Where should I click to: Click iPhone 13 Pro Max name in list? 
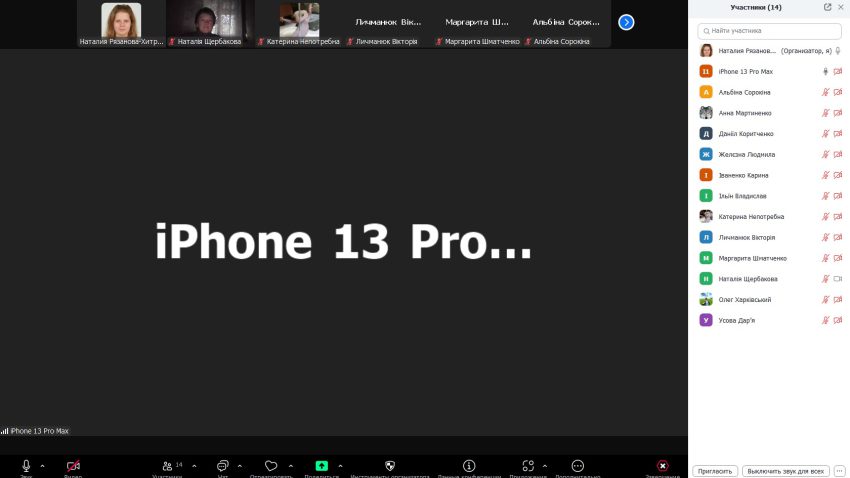click(x=745, y=72)
